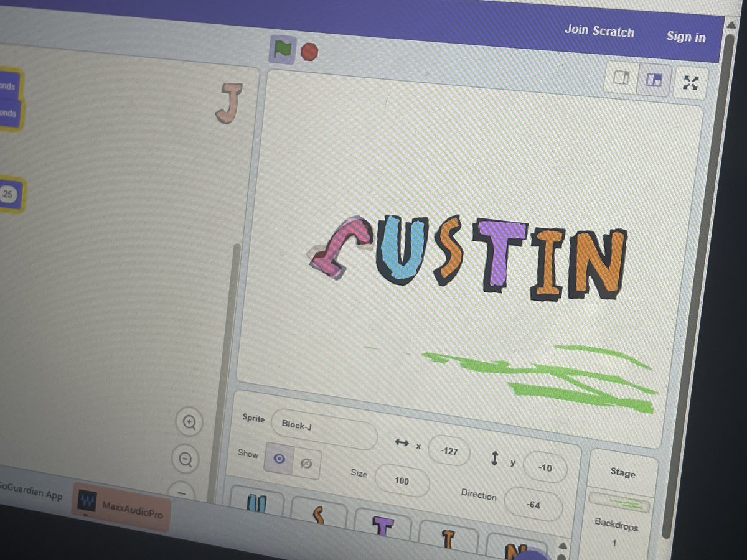Image resolution: width=747 pixels, height=560 pixels.
Task: Select the Stage backdrop thumbnail
Action: [619, 502]
